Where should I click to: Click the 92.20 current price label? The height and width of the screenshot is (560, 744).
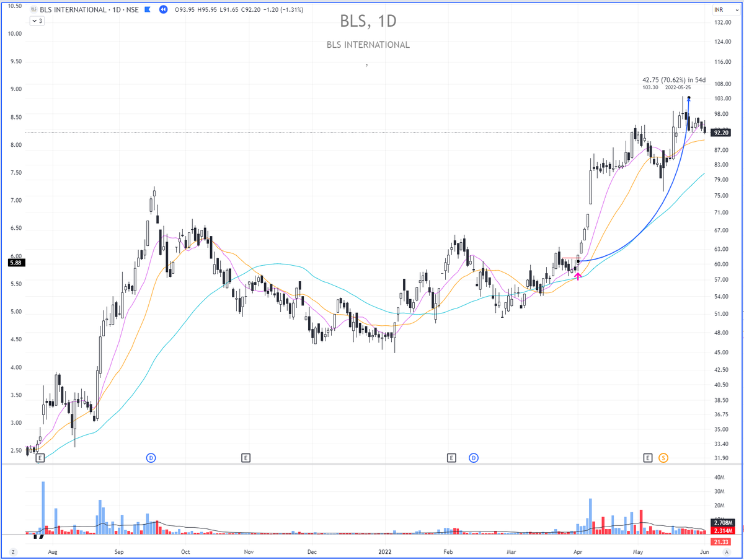(721, 133)
